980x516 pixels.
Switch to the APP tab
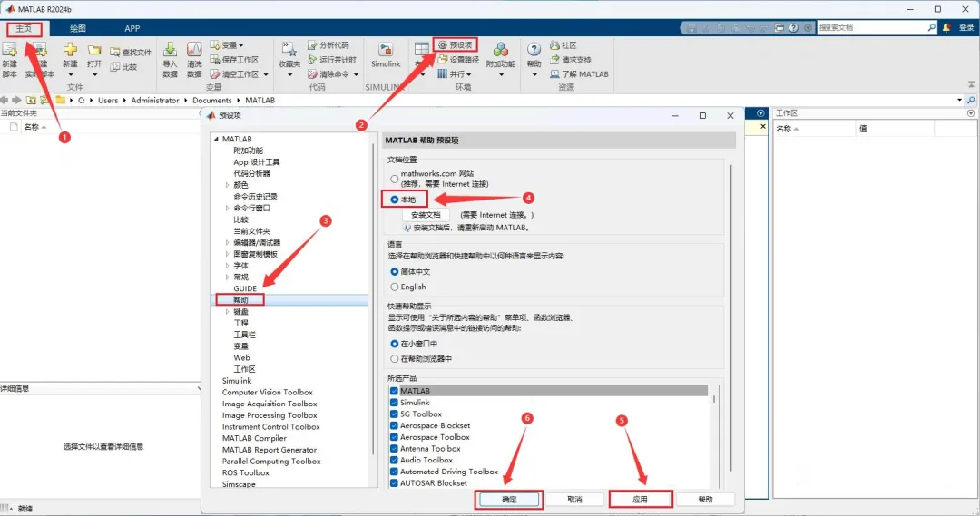[x=132, y=28]
